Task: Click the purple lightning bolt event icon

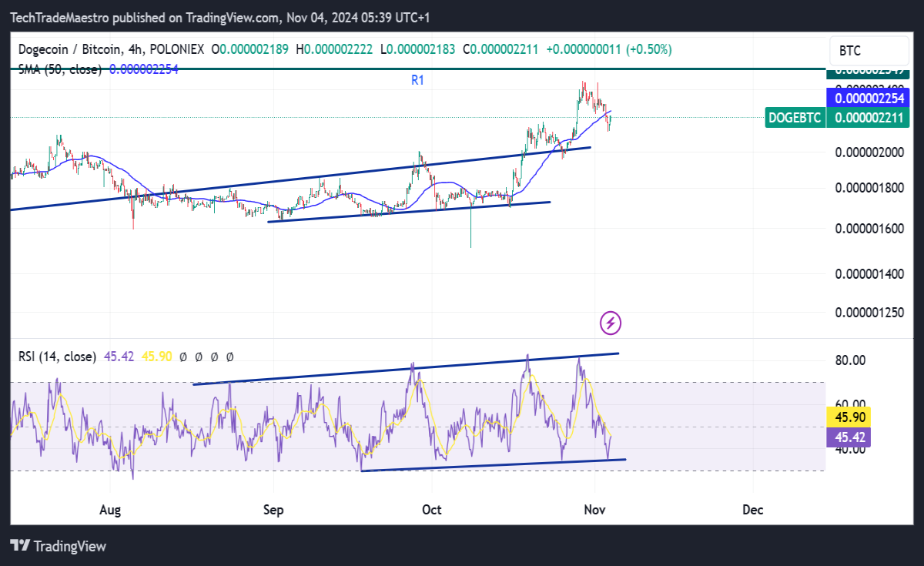Action: point(611,323)
